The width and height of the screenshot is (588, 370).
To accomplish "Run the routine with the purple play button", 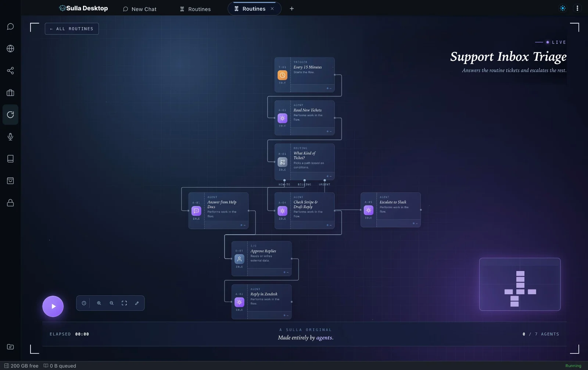I will pyautogui.click(x=53, y=306).
